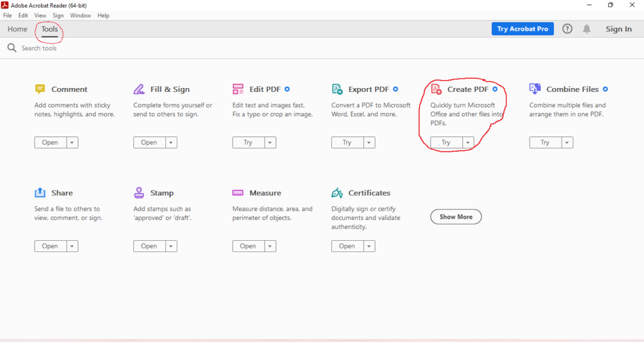Screen dimensions: 644x342
Task: Expand the Stamp Open dropdown arrow
Action: (x=171, y=246)
